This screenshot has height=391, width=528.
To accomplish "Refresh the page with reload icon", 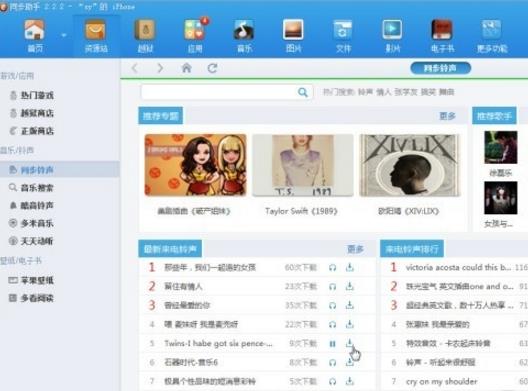I will tap(212, 68).
